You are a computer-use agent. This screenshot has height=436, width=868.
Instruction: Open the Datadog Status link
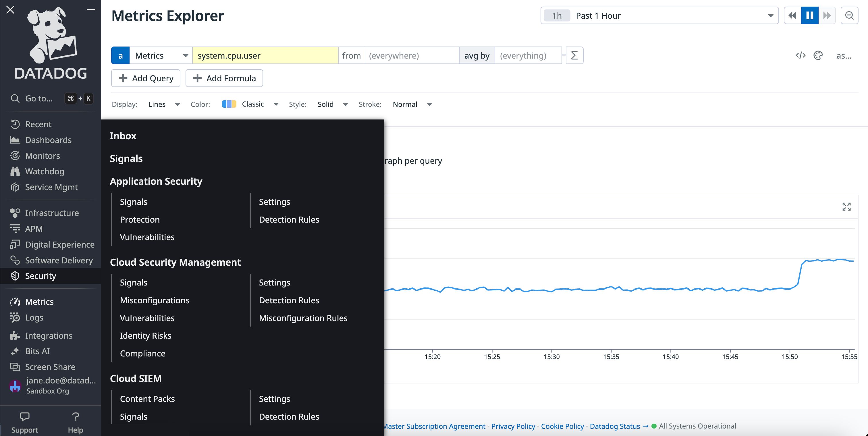point(615,426)
